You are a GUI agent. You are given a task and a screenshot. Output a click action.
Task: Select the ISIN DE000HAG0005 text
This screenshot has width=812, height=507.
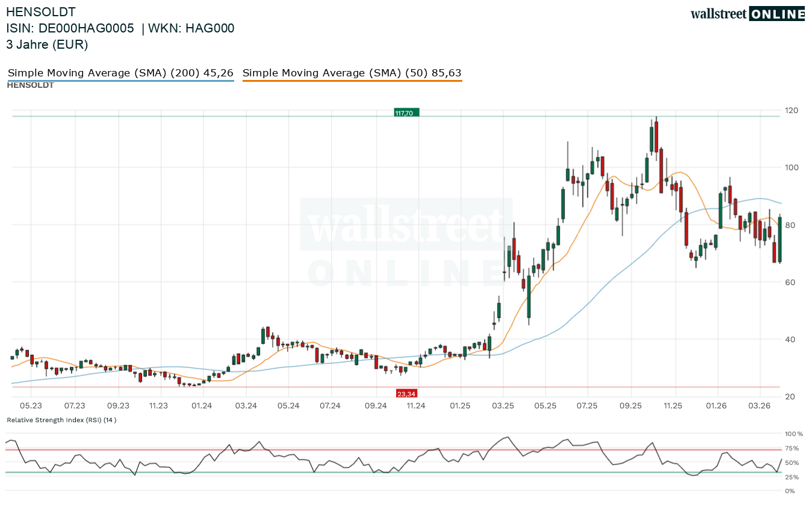pyautogui.click(x=70, y=28)
